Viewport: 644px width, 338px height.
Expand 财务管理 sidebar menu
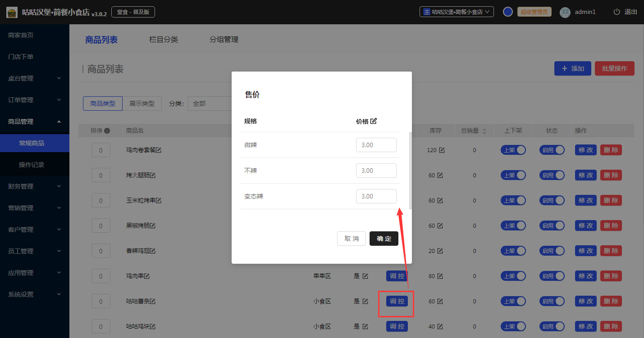pos(35,186)
